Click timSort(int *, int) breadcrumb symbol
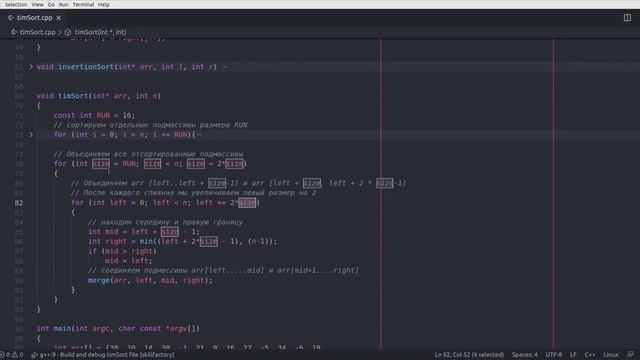 click(x=100, y=32)
